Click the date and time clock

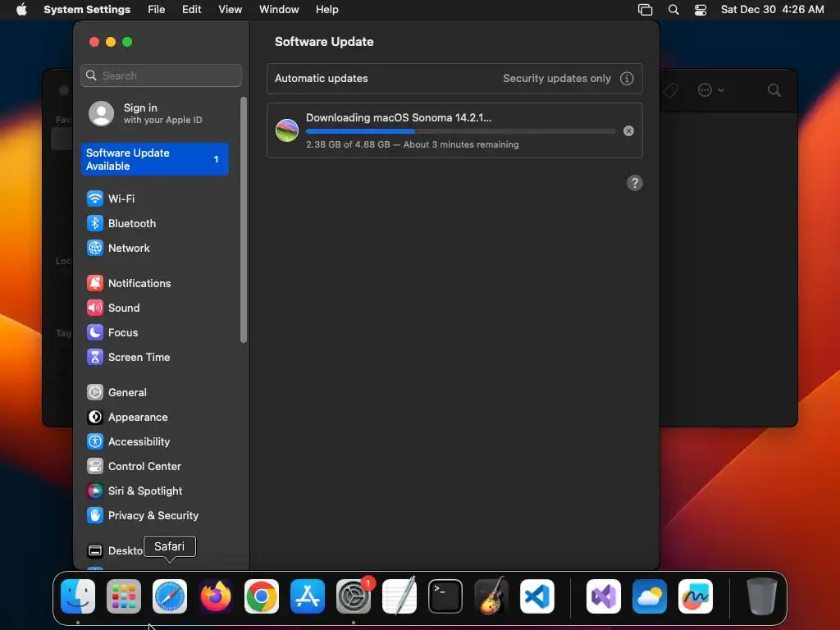pyautogui.click(x=772, y=10)
